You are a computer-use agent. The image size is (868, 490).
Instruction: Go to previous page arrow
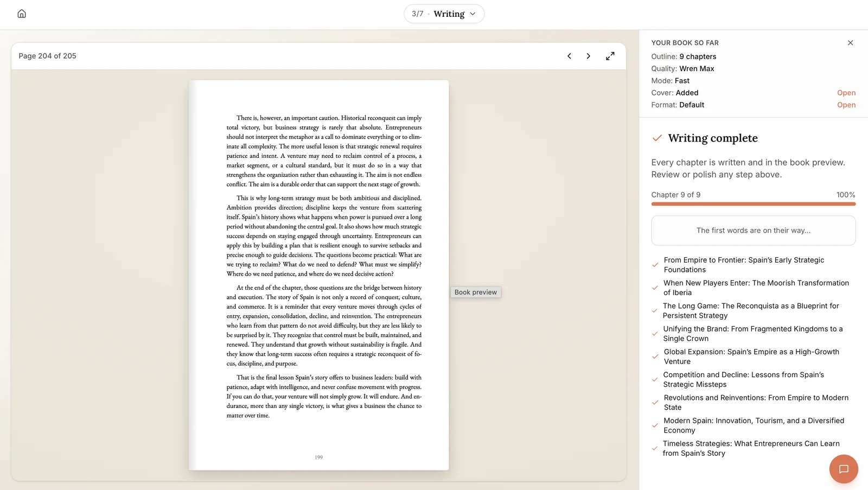[569, 56]
